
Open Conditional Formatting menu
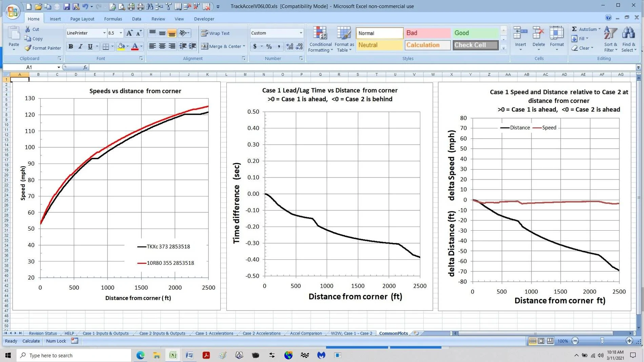pyautogui.click(x=320, y=39)
